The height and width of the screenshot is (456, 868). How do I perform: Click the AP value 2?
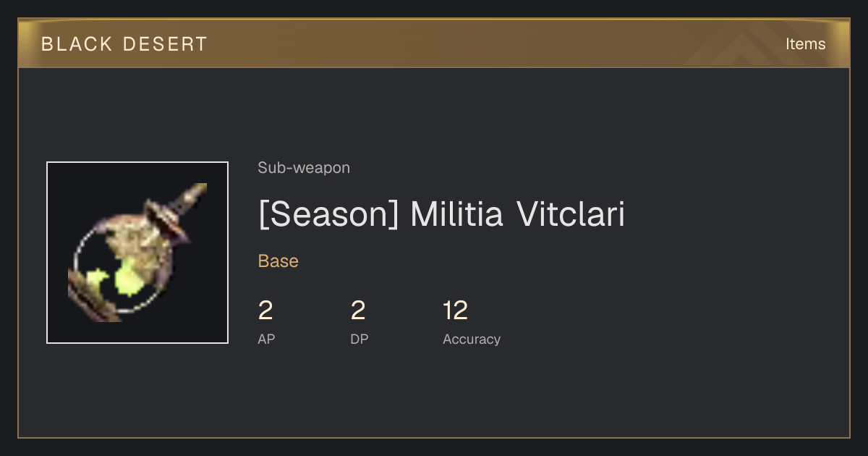click(x=265, y=311)
